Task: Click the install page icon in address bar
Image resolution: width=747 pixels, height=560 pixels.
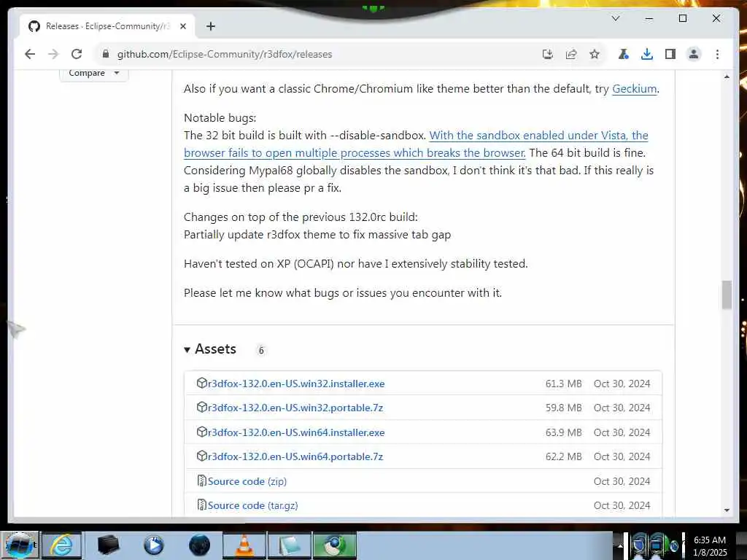Action: pyautogui.click(x=548, y=54)
